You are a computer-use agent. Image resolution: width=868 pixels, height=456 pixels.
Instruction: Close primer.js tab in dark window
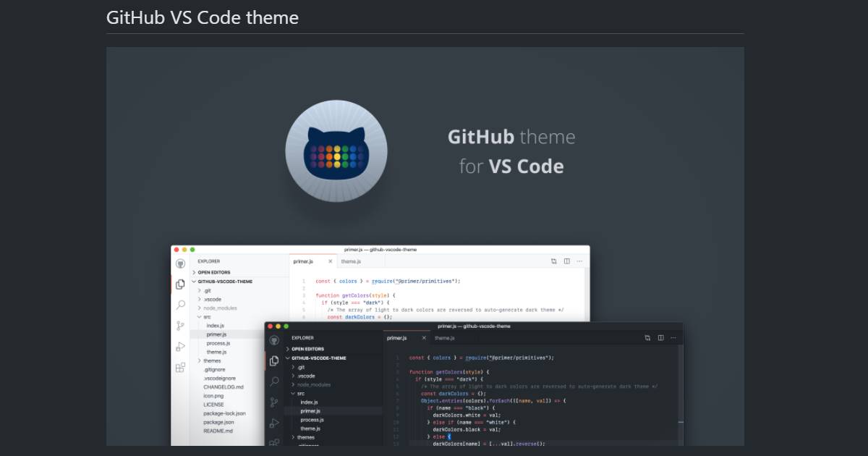pos(424,338)
